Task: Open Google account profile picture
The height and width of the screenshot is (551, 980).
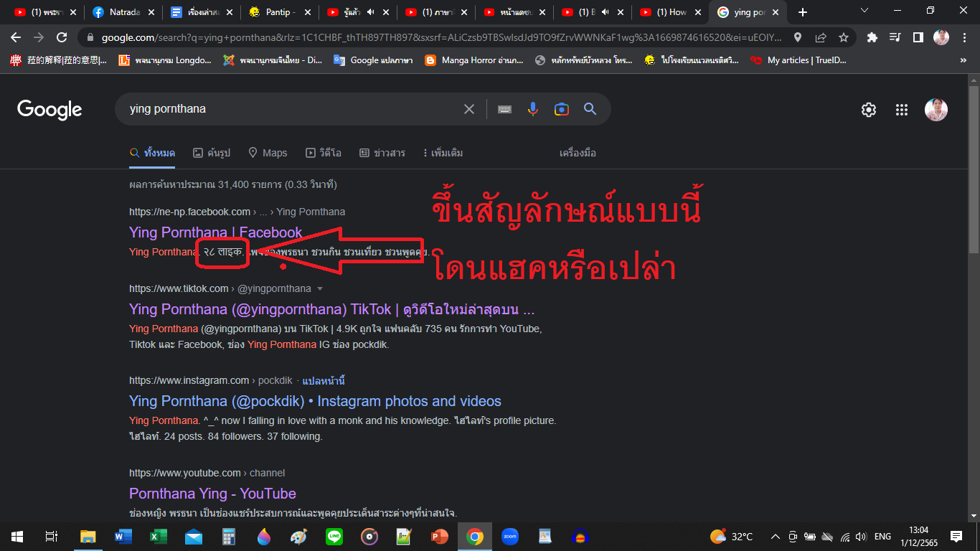Action: point(936,110)
